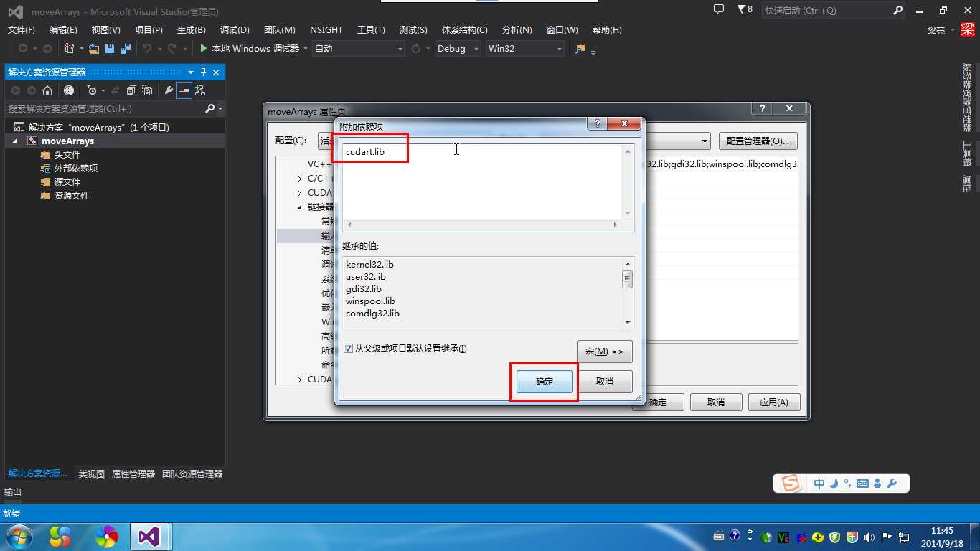Click the Open File folder toolbar icon

pos(93,48)
